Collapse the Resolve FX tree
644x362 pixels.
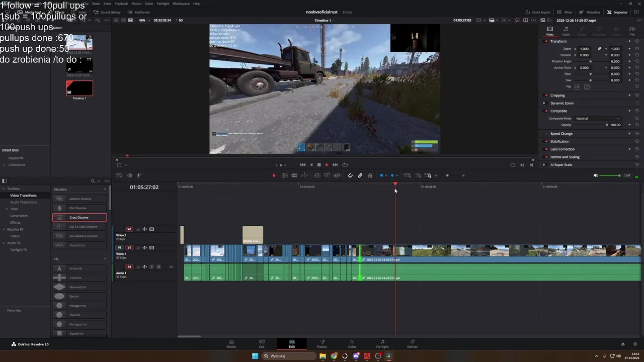coord(4,229)
